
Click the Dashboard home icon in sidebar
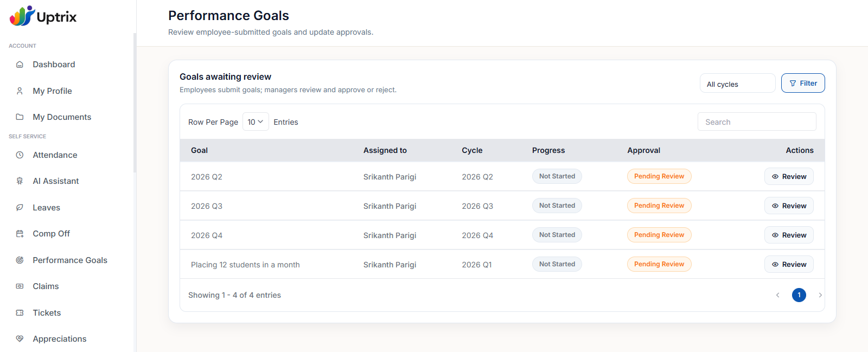tap(20, 65)
